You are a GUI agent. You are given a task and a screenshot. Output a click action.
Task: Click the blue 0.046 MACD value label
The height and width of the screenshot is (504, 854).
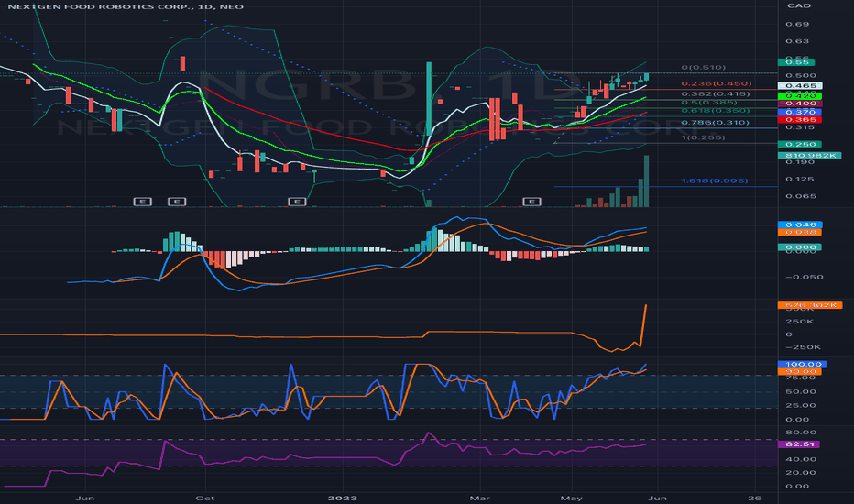coord(800,225)
